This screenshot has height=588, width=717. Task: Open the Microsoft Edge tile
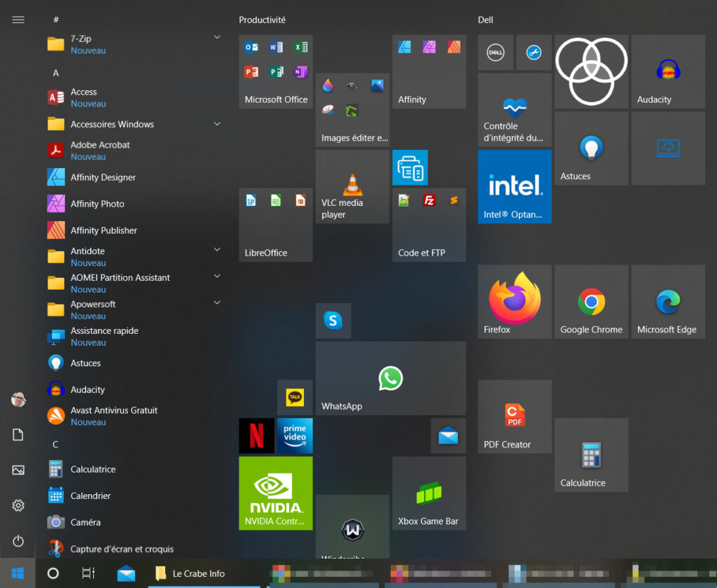668,302
